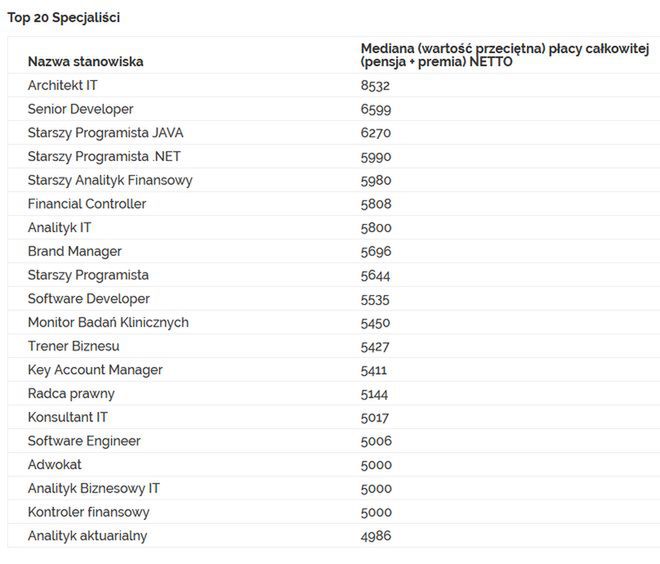Viewport: 660px width, 564px height.
Task: Click on "Starszy Programista .NET" entry
Action: point(104,156)
